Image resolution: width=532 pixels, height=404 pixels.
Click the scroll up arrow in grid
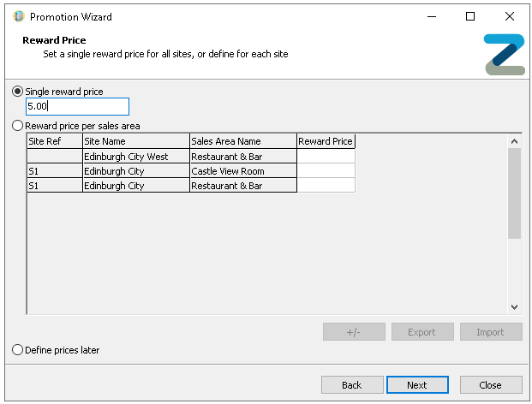point(514,141)
